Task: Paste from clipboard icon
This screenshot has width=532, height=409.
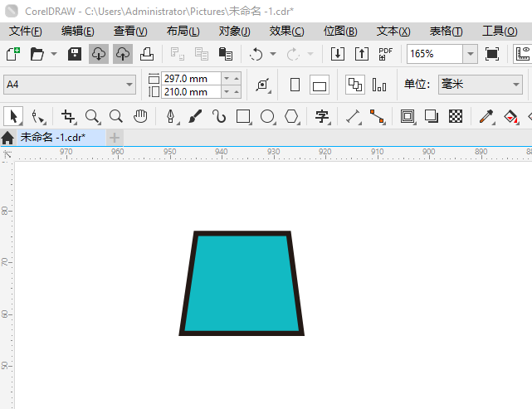Action: [x=226, y=54]
